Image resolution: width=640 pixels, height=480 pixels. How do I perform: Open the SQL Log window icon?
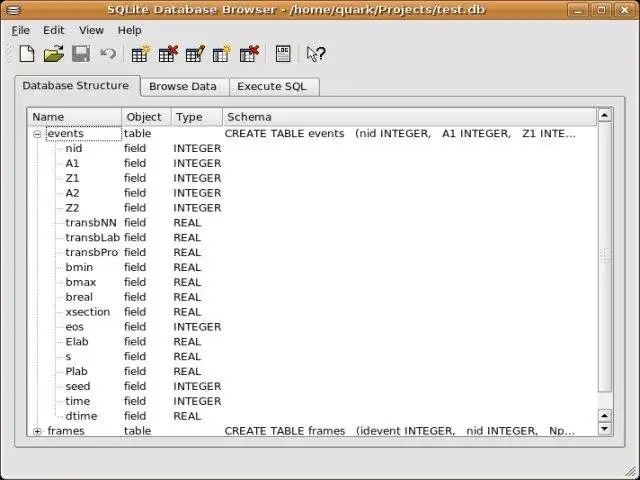[x=283, y=54]
